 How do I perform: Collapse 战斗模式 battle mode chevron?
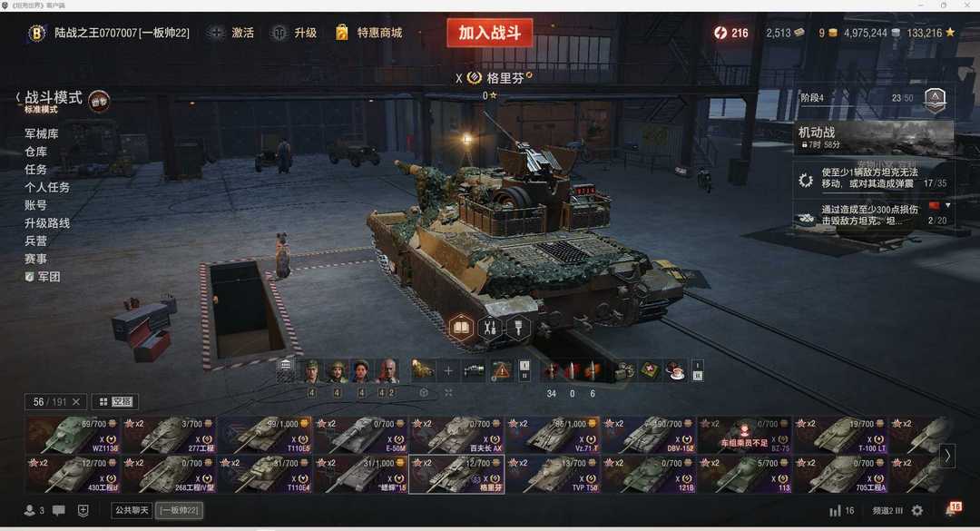click(x=18, y=97)
